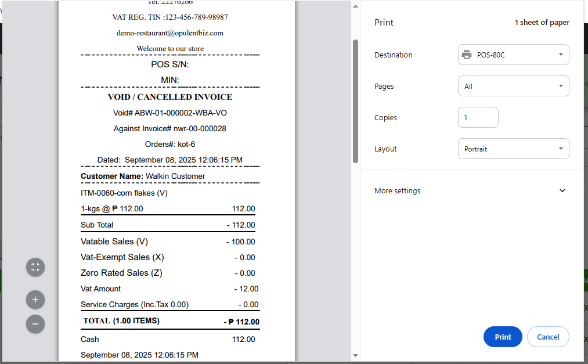Image resolution: width=588 pixels, height=364 pixels.
Task: Zoom in the print preview
Action: pos(35,300)
